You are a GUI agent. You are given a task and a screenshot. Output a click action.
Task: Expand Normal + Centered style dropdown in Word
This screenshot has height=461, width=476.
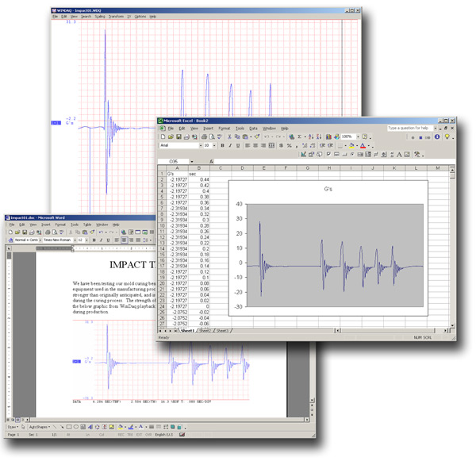click(40, 240)
